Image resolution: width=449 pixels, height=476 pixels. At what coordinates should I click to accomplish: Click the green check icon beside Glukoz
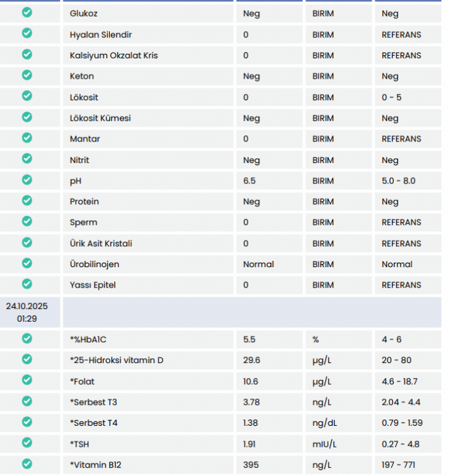tap(27, 13)
